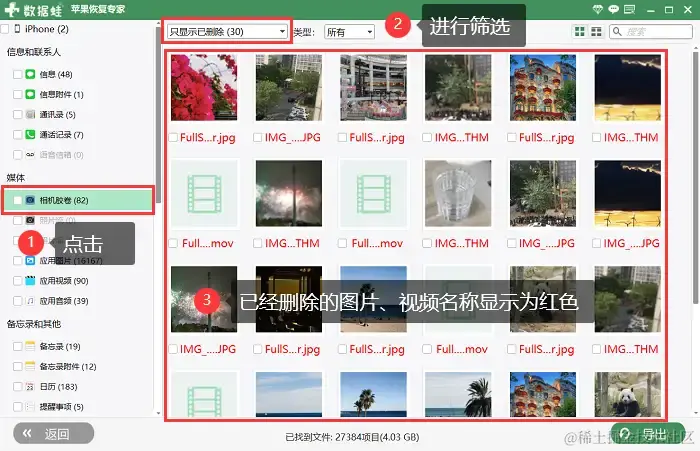Tick the iPhone (2) checkbox
This screenshot has width=700, height=451.
pos(5,29)
